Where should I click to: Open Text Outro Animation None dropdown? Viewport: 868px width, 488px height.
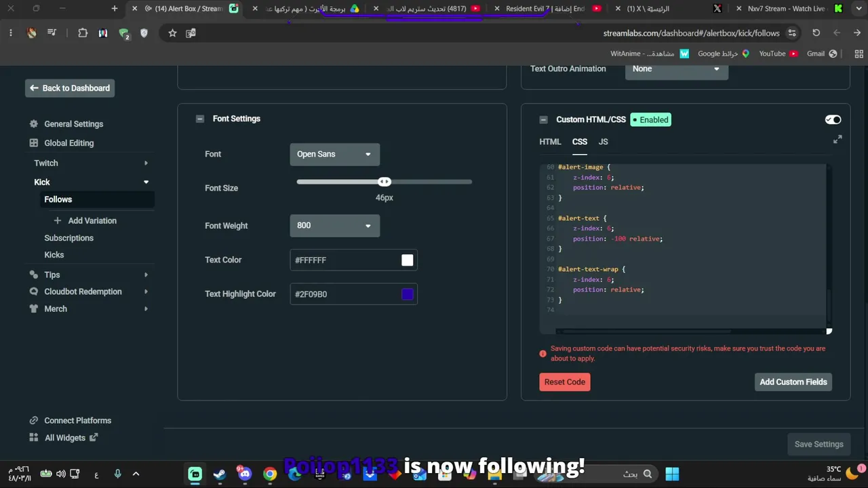[677, 69]
